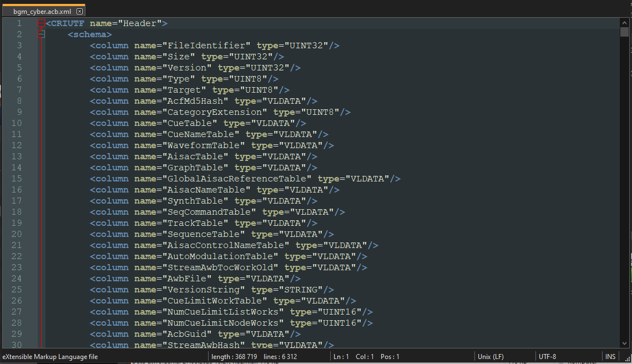Click the "WaveformTable" column name
Viewport: 632px width, 364px height.
(x=203, y=145)
